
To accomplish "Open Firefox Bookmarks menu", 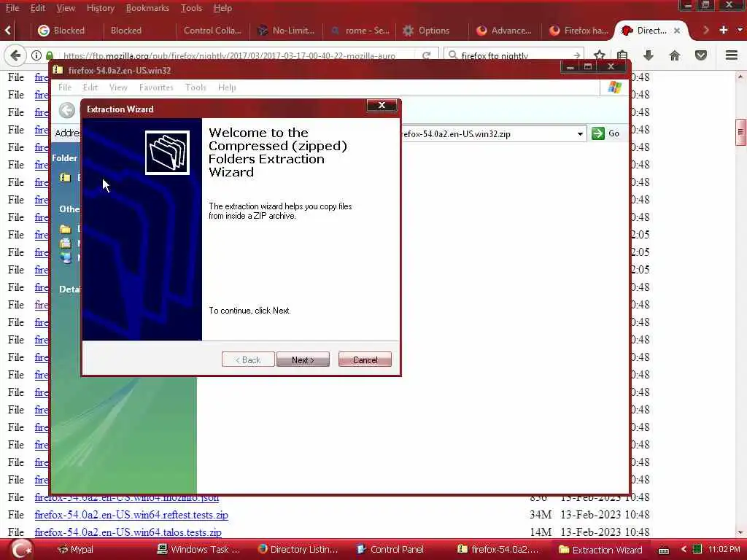I will click(x=147, y=7).
